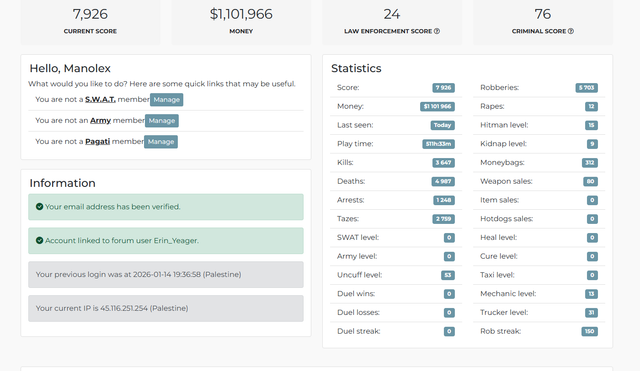The width and height of the screenshot is (640, 371).
Task: Select the previous login timestamp text
Action: tap(138, 274)
